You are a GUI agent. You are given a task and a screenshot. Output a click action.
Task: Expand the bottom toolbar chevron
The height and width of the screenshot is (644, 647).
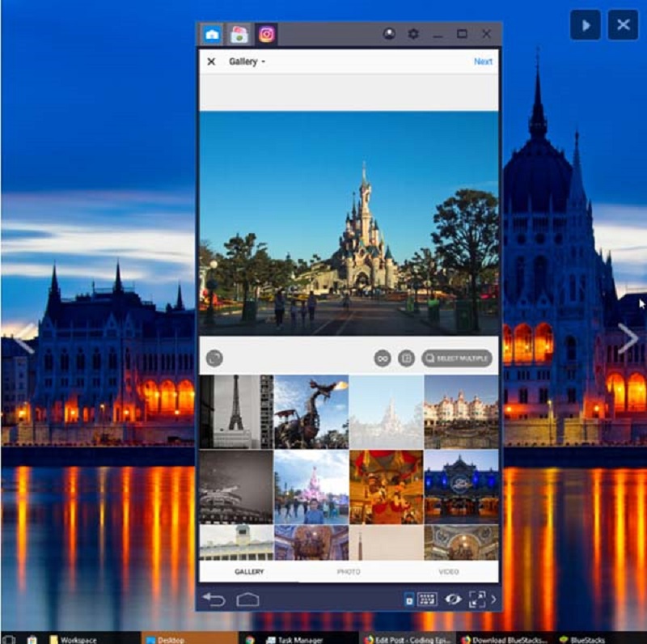[x=494, y=600]
